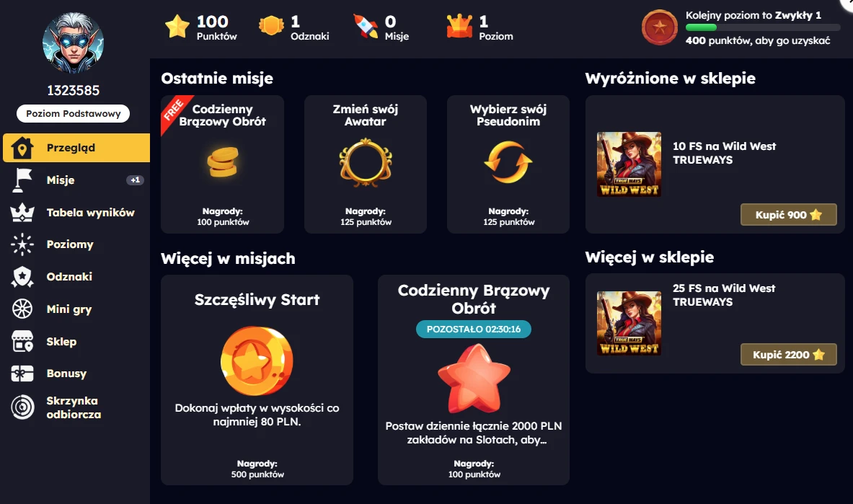This screenshot has width=853, height=504.
Task: Buy 10 FS with Kupić 900 button
Action: [788, 214]
